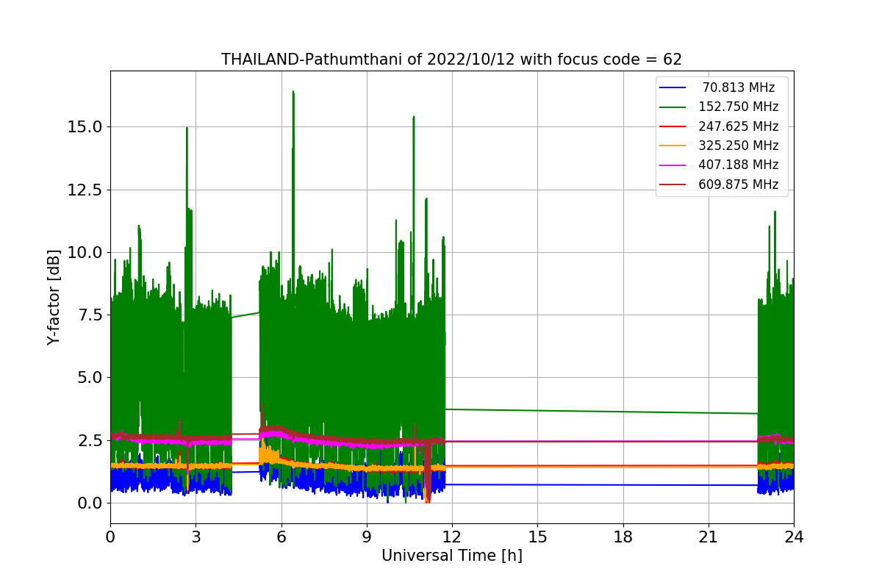Click the 0 tick on the time axis
Image resolution: width=882 pixels, height=588 pixels.
(x=110, y=537)
